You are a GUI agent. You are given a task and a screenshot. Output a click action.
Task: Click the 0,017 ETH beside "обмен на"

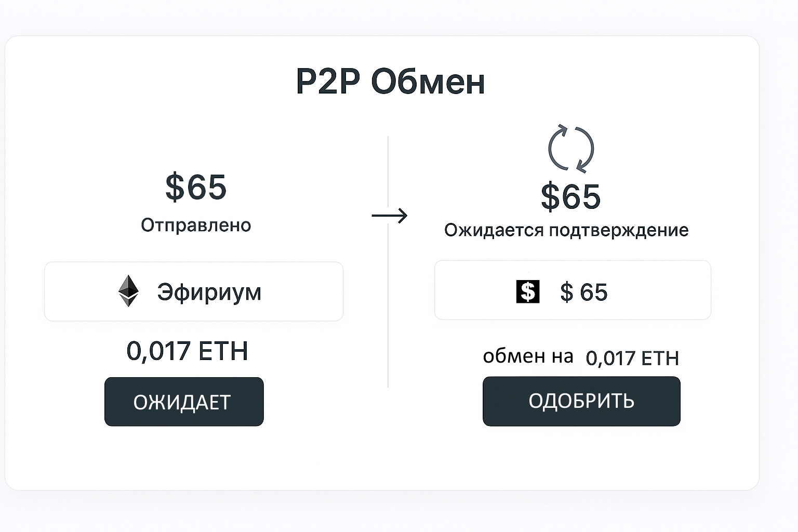click(632, 358)
